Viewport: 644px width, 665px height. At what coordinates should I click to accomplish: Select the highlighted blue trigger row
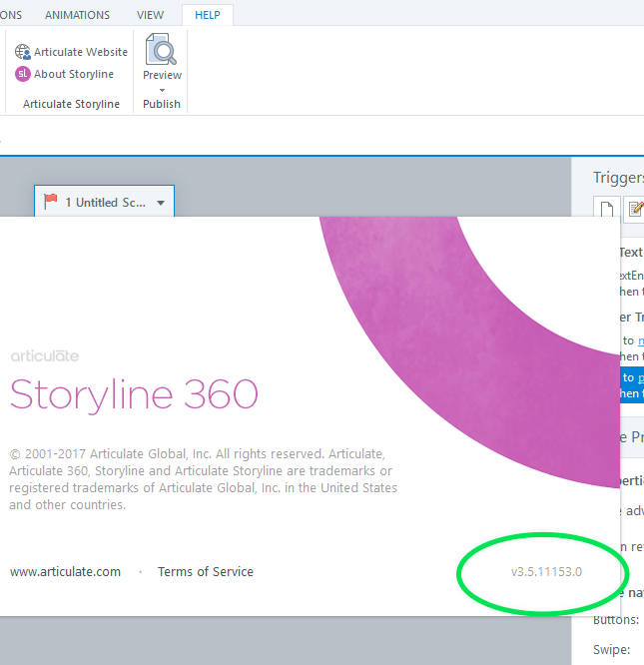[632, 385]
